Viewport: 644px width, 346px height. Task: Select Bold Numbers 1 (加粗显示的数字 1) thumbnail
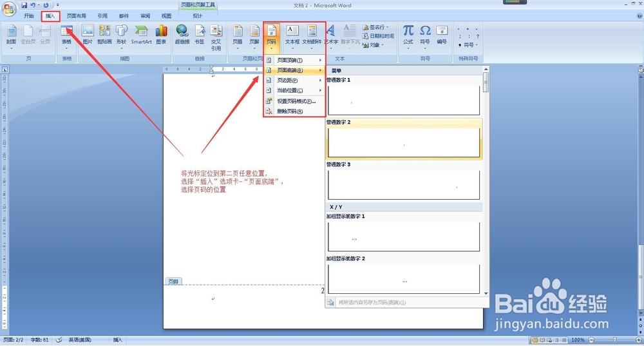pyautogui.click(x=404, y=236)
